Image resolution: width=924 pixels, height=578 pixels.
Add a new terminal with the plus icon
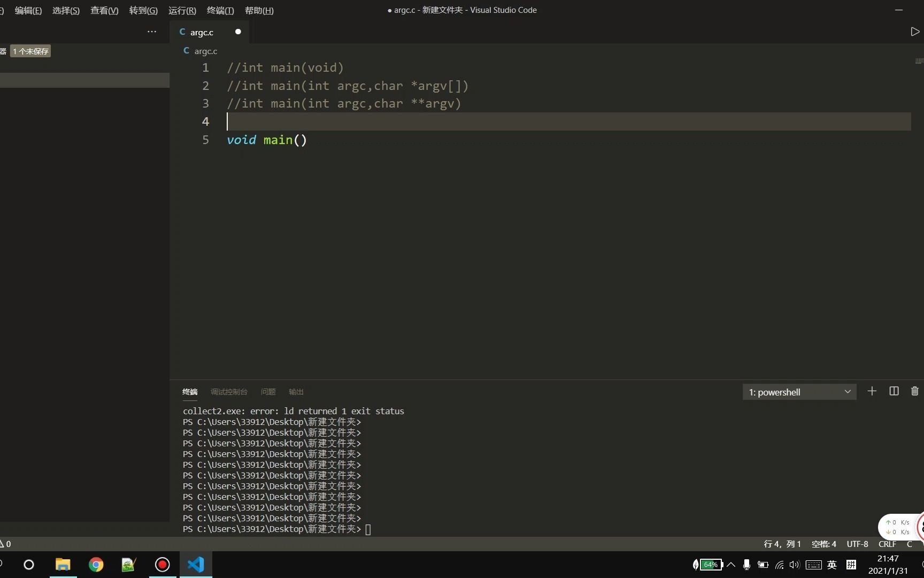click(x=872, y=391)
